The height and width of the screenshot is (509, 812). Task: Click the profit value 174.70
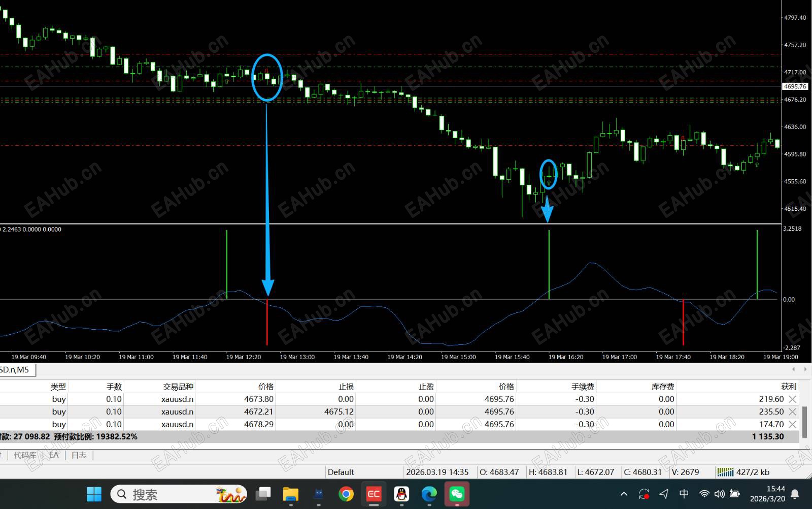click(771, 424)
